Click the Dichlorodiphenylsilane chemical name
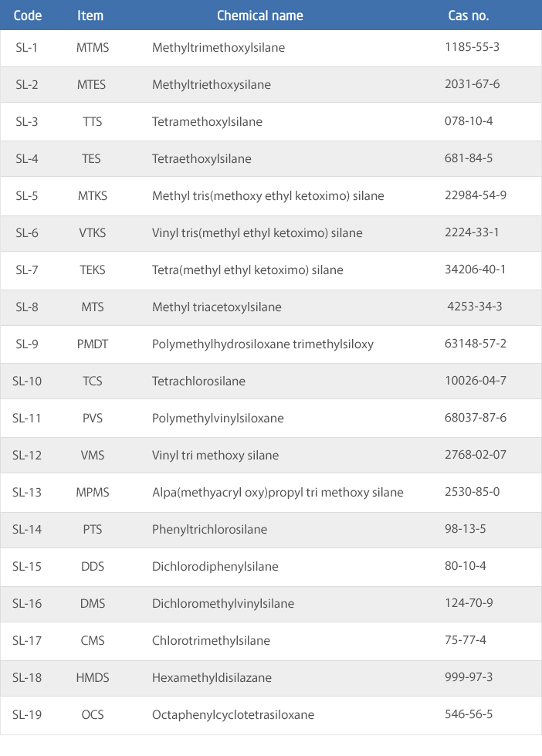Screen dimensions: 542x756 [215, 567]
